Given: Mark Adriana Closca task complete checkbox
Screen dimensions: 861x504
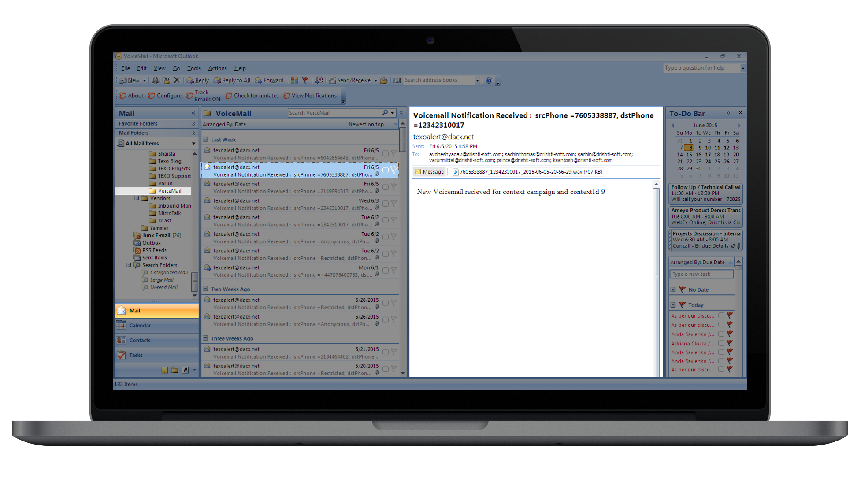Looking at the screenshot, I should coord(721,343).
